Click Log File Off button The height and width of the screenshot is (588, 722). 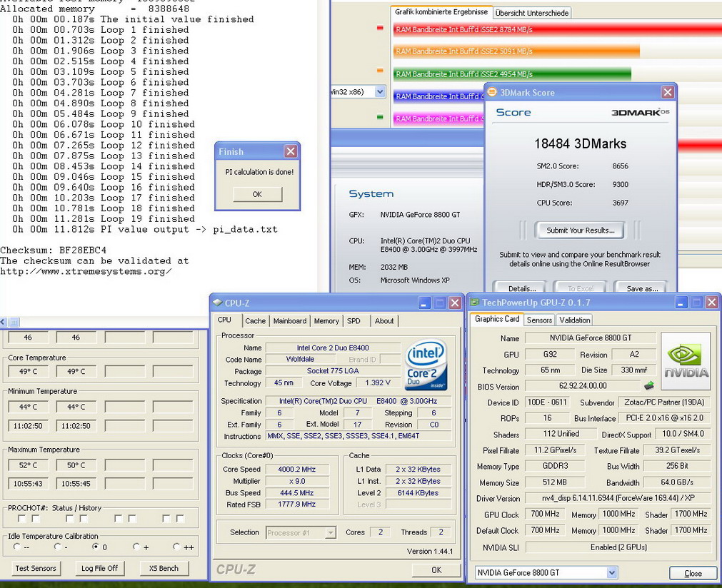[99, 568]
